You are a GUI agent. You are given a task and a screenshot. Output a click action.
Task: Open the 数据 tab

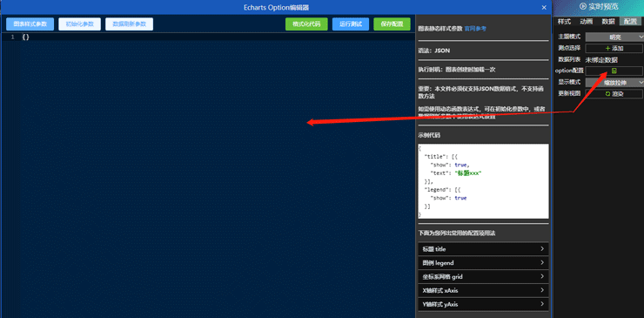coord(608,22)
